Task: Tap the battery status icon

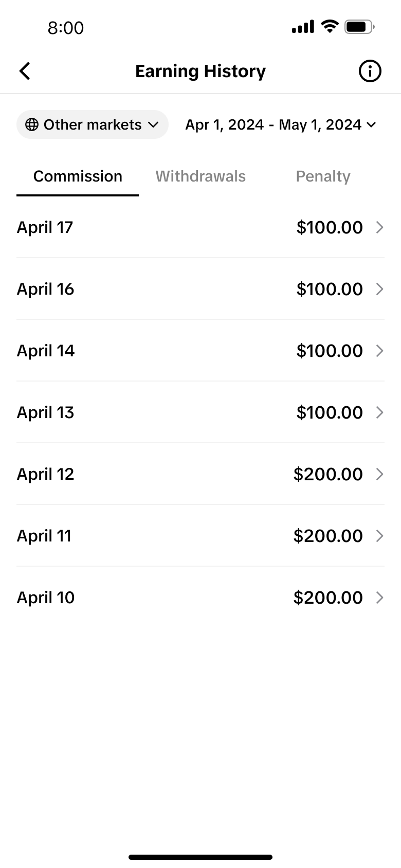Action: (359, 27)
